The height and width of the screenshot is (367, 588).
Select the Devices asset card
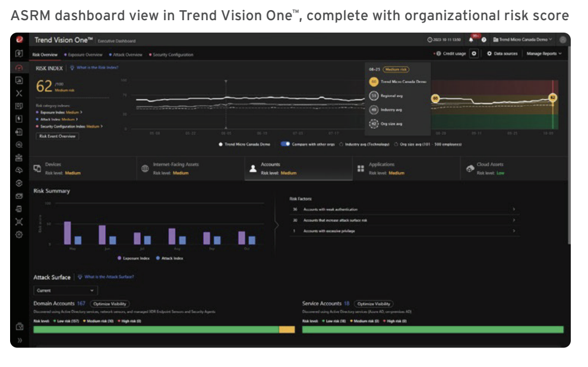point(83,169)
